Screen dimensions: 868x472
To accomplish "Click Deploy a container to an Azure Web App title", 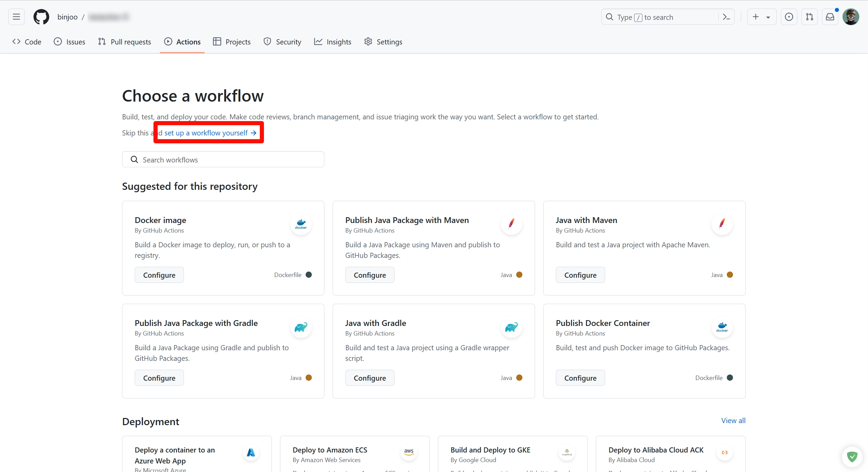I will click(x=175, y=455).
